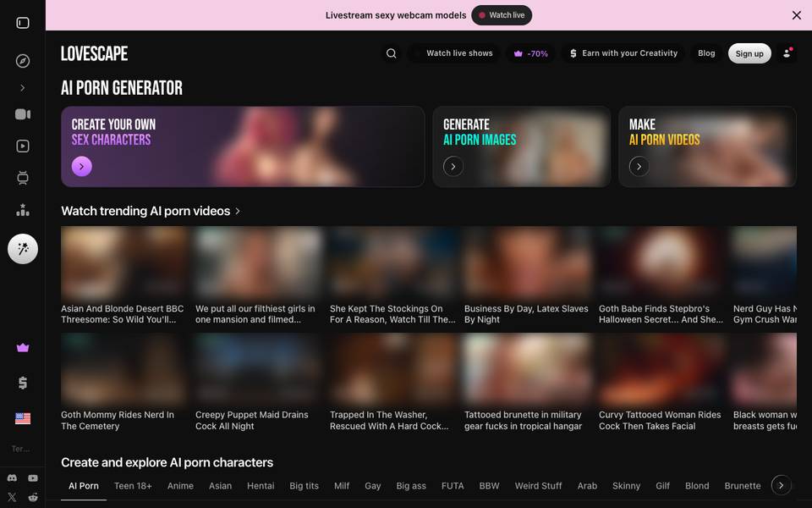Open the dollar sign sidebar icon

click(23, 383)
